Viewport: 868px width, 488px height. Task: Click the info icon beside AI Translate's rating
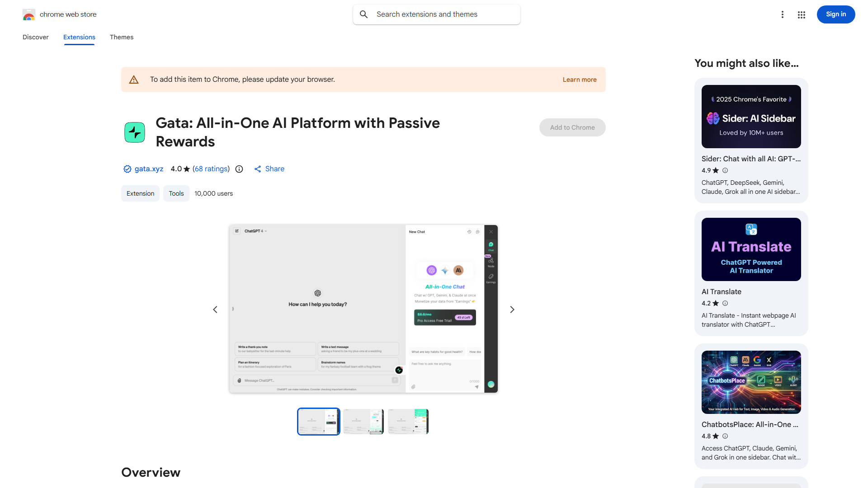click(x=725, y=303)
